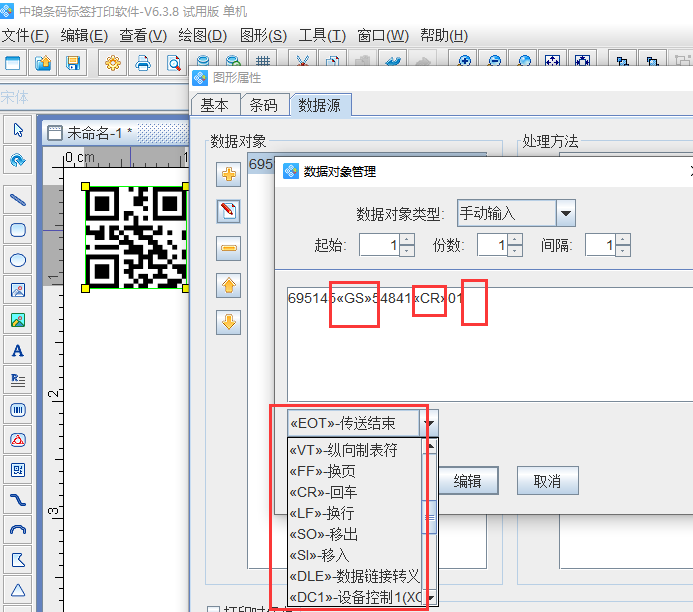Viewport: 693px width, 612px height.
Task: Switch to the 条码 tab
Action: point(263,105)
